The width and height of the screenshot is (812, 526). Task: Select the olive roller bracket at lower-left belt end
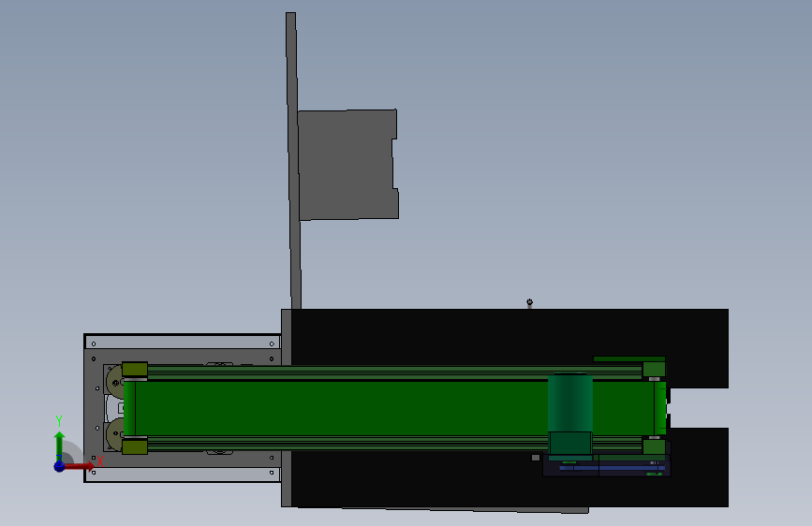pyautogui.click(x=135, y=446)
